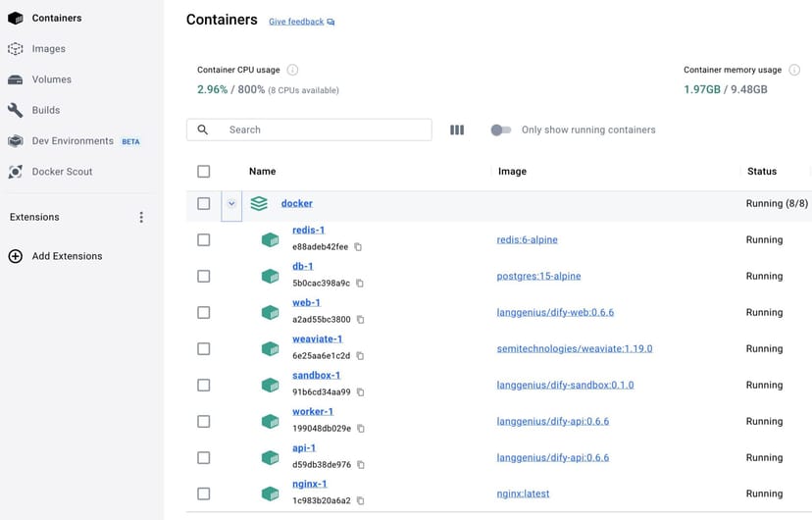Image resolution: width=812 pixels, height=520 pixels.
Task: Click the Add Extensions plus icon
Action: tap(15, 256)
